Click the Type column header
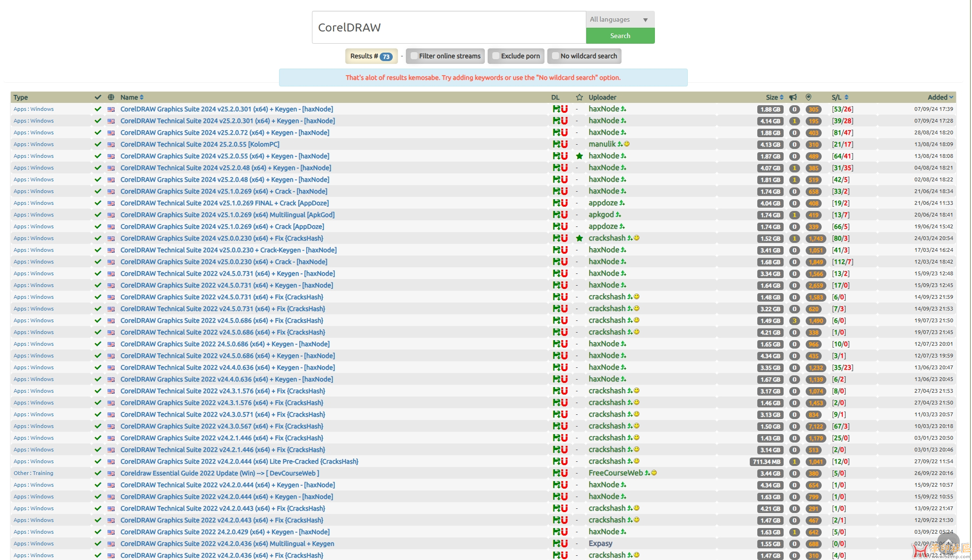 (x=21, y=97)
